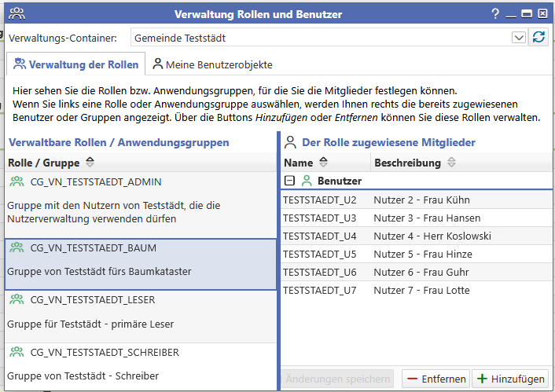Click the group icon of CG_VN_TESTSTAEDT_LESER

pyautogui.click(x=17, y=299)
